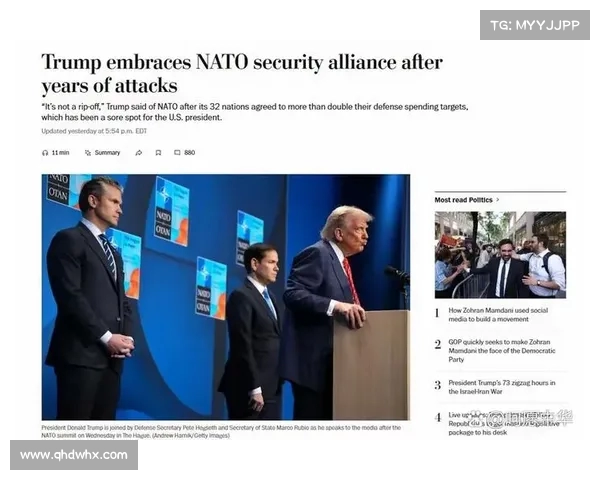Click the 11 min listen label

(60, 153)
